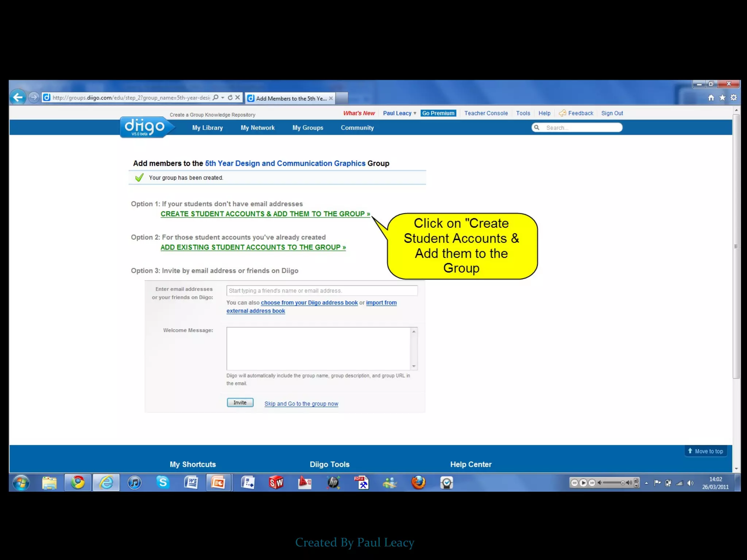Click the browser Home icon

[711, 97]
